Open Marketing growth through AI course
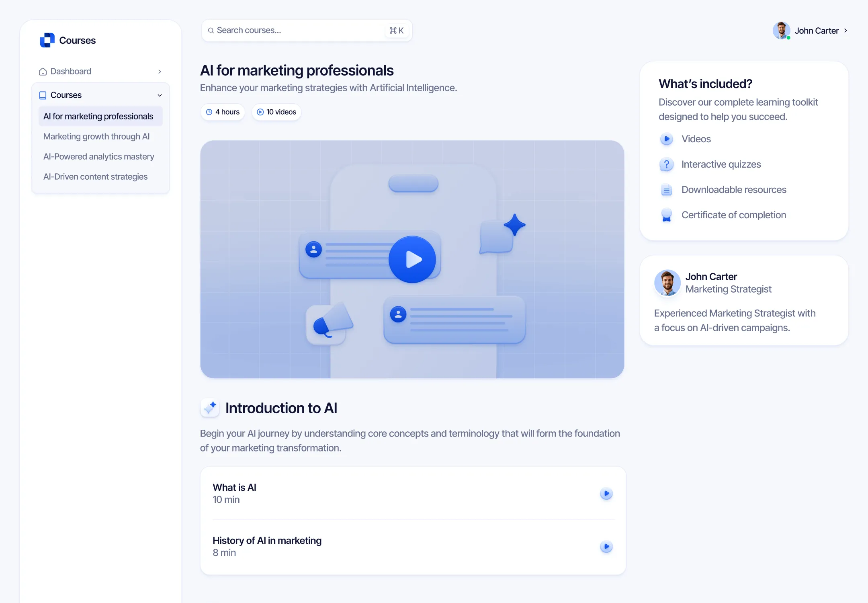Screen dimensions: 868x603 point(96,137)
